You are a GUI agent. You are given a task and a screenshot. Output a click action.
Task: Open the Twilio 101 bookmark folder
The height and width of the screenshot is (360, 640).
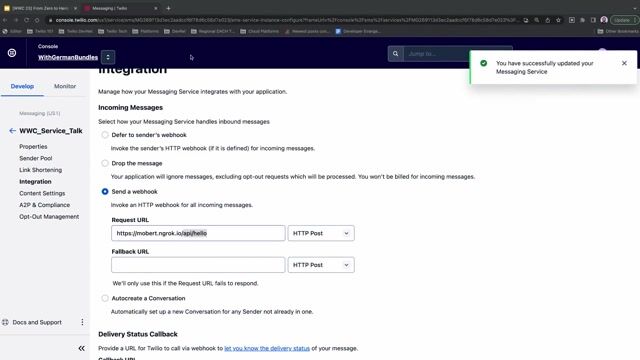click(x=40, y=31)
